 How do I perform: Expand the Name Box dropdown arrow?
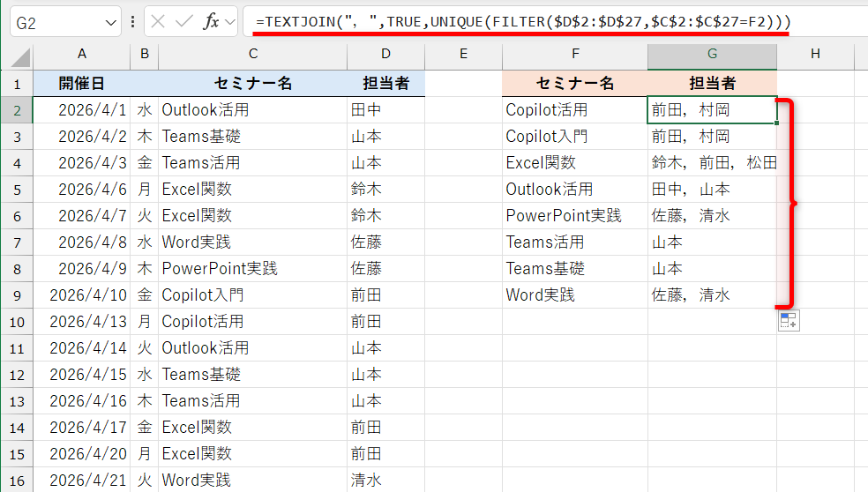tap(111, 23)
